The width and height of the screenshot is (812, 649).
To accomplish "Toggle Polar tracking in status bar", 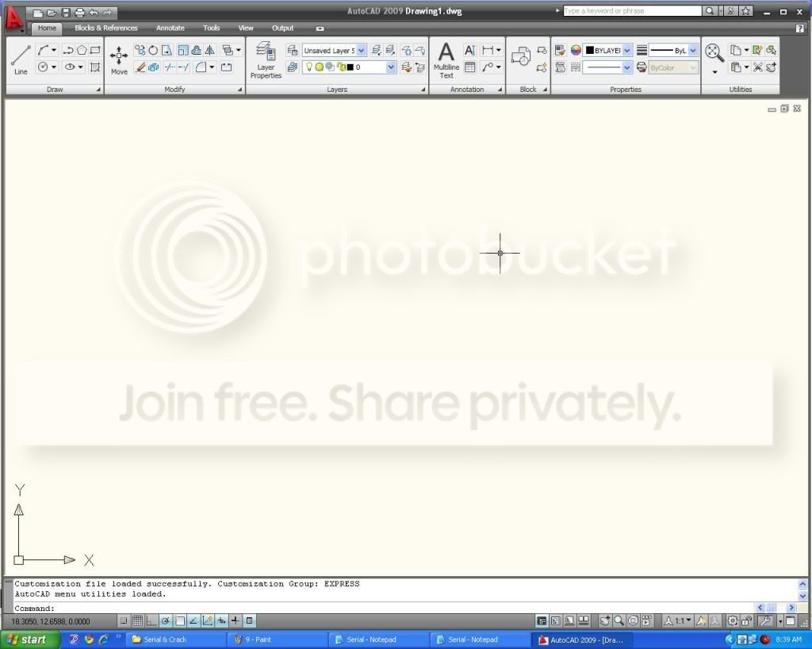I will 165,620.
